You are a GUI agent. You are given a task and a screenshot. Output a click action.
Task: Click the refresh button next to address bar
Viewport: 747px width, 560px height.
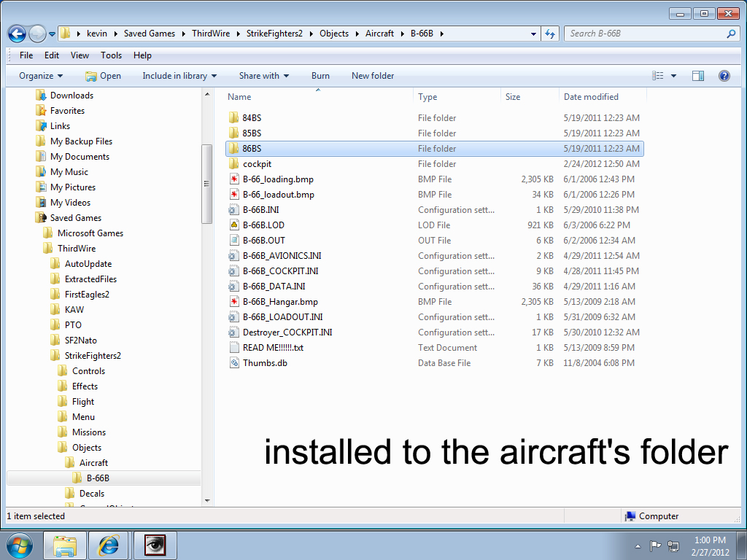550,34
